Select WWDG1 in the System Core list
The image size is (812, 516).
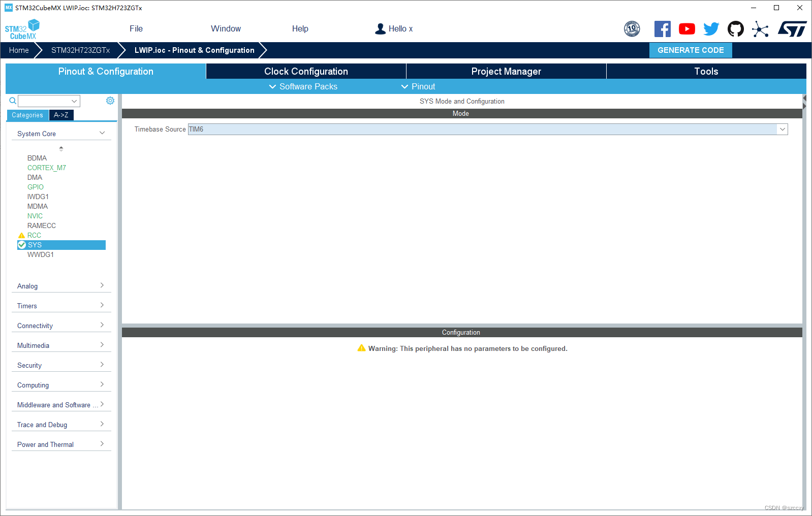coord(41,254)
